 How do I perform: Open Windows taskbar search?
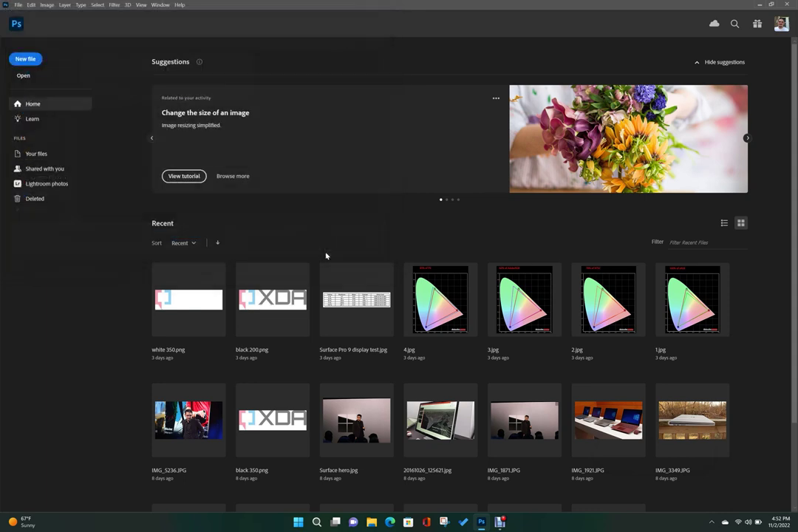[316, 522]
